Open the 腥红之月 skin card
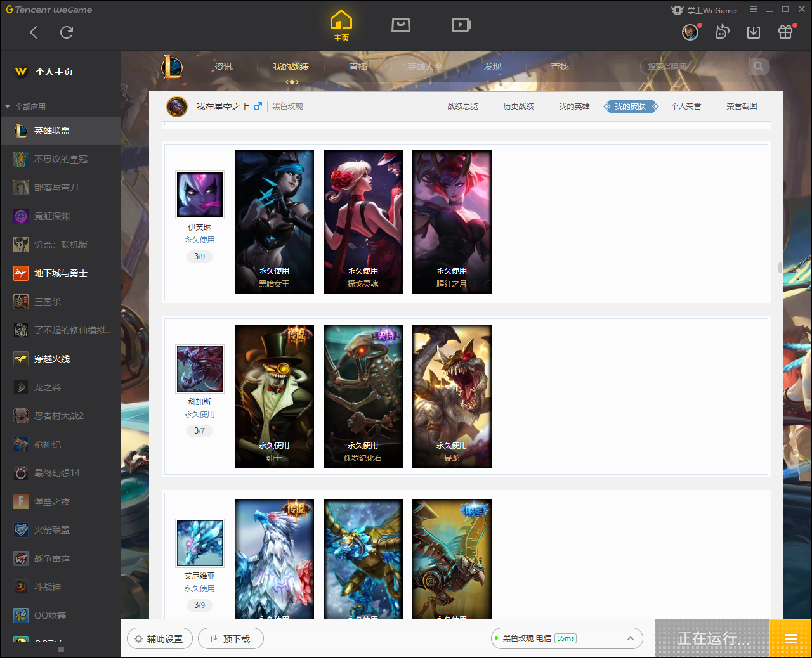Viewport: 812px width, 658px height. [452, 222]
